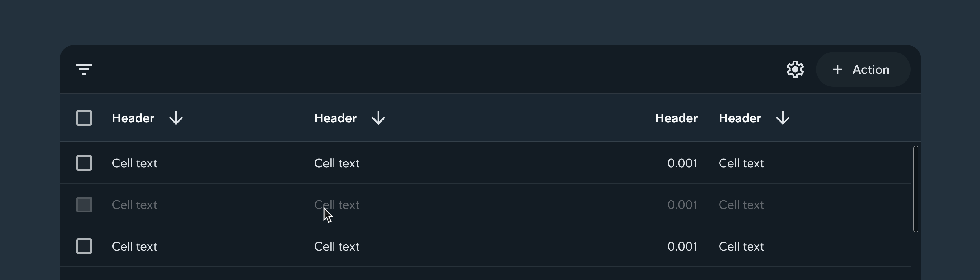Click the disabled second row checkbox
The height and width of the screenshot is (280, 980).
point(84,205)
